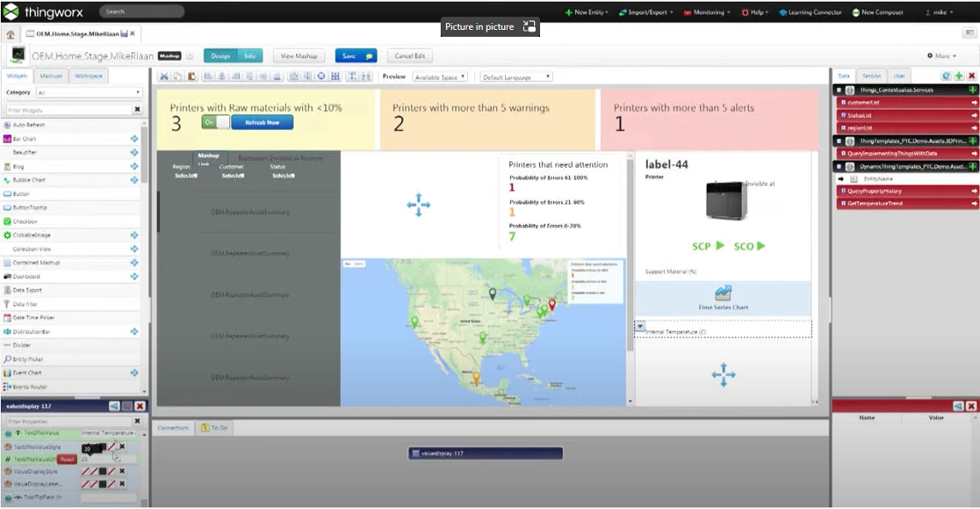Open the Connections tab
Image resolution: width=980 pixels, height=509 pixels.
coord(173,428)
